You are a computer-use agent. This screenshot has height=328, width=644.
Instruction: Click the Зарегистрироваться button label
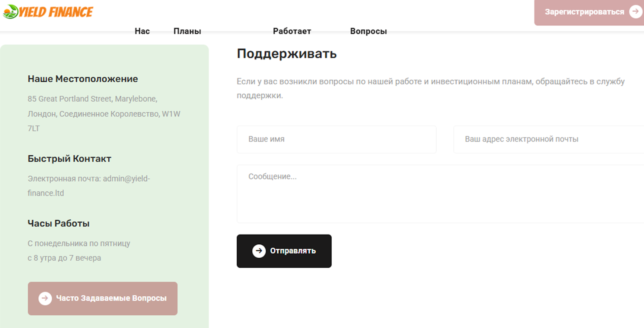584,12
